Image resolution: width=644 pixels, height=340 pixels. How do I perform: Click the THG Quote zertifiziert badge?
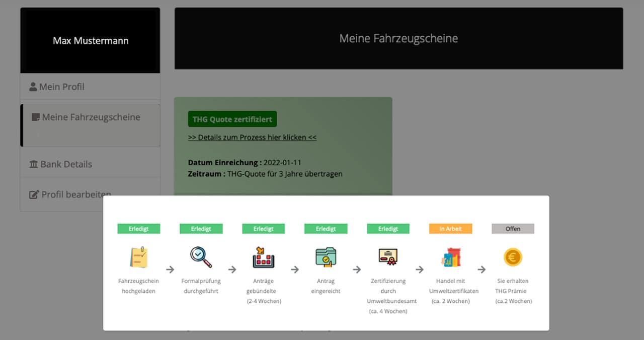tap(232, 119)
